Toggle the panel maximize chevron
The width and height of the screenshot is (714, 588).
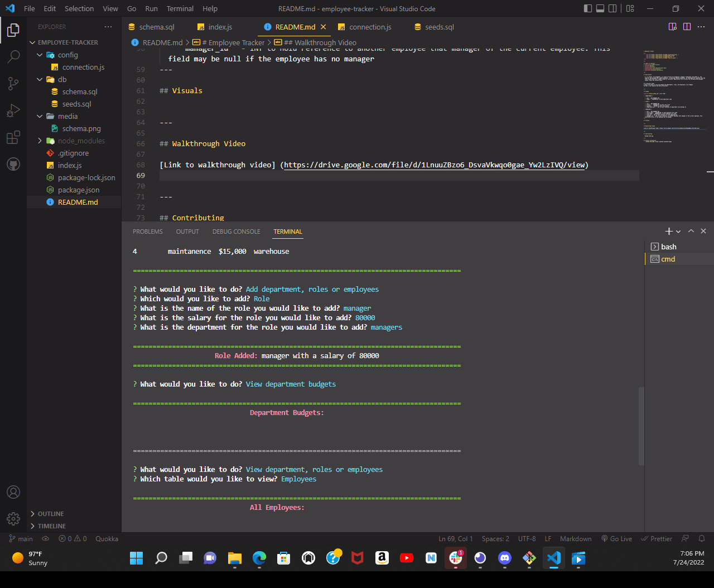pos(691,230)
